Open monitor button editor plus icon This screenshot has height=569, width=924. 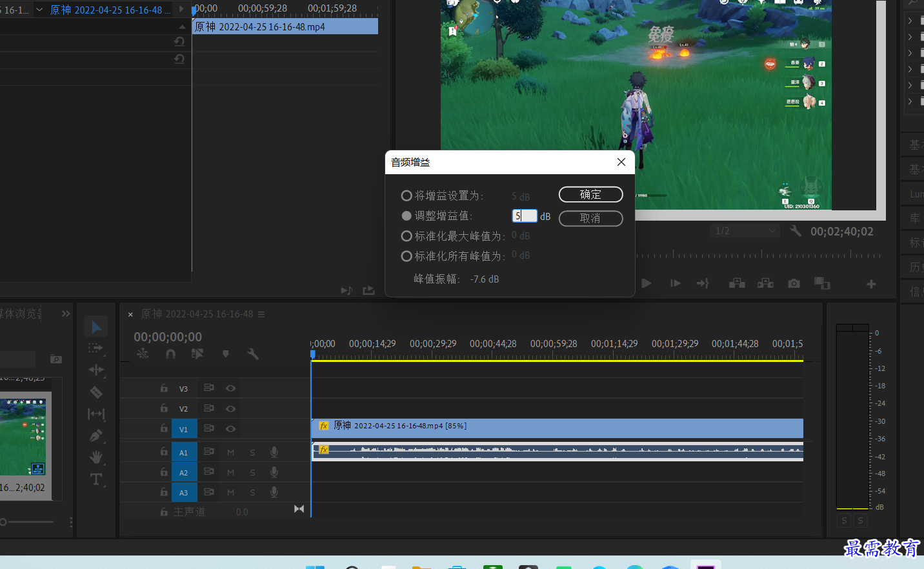pos(871,284)
